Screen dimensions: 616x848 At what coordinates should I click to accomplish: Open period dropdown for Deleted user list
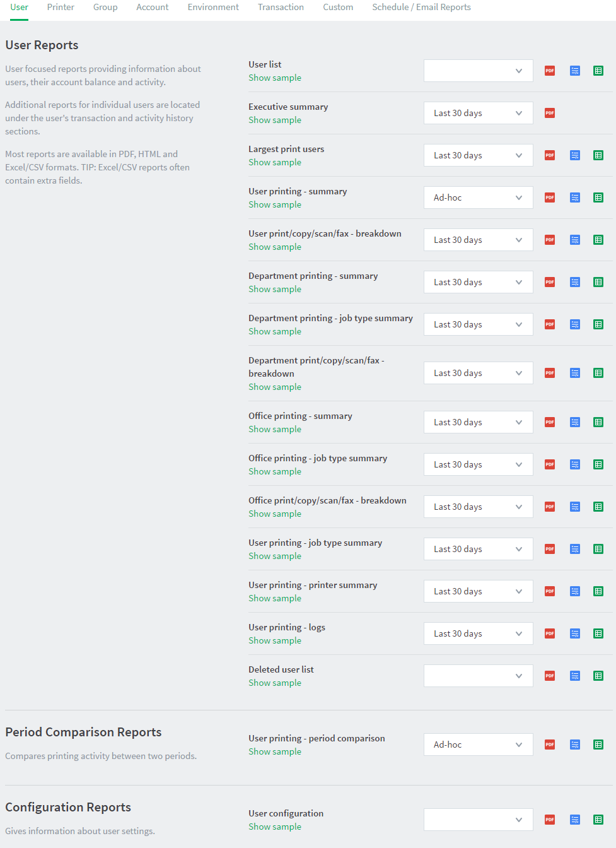pyautogui.click(x=479, y=676)
